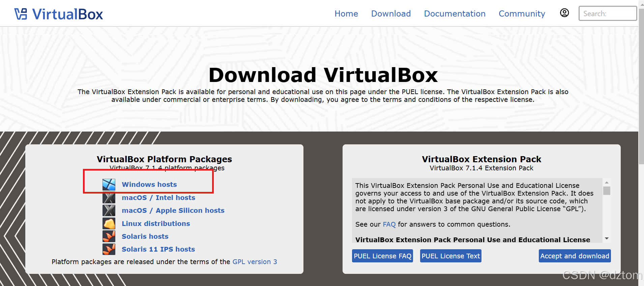Click the Solaris hosts icon

109,236
